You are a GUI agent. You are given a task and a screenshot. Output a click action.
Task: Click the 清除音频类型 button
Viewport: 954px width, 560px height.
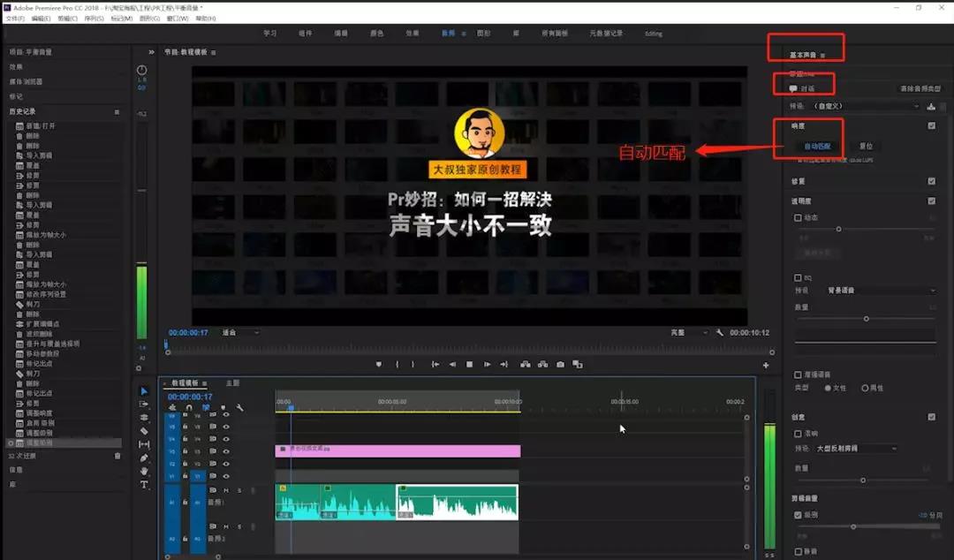[920, 89]
